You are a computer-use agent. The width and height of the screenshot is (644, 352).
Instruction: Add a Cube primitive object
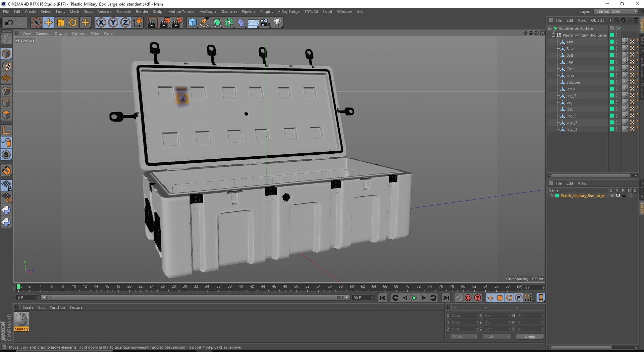point(192,22)
